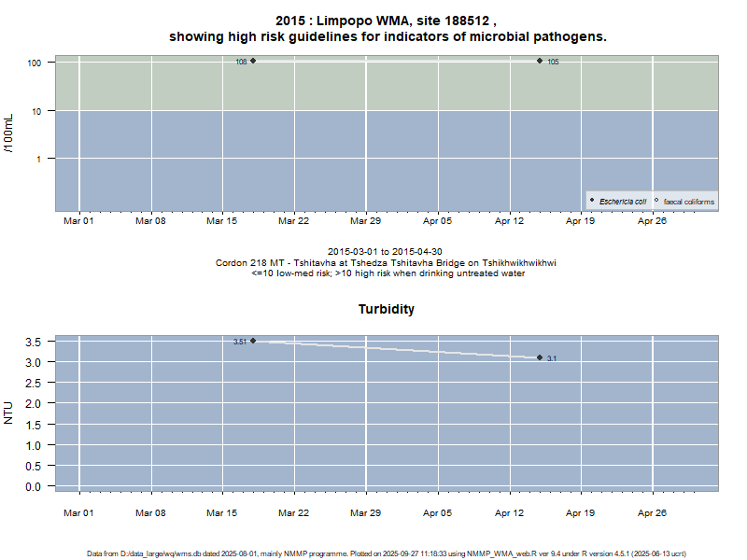Click the Apr 26 tick label on the microbial chart
The height and width of the screenshot is (560, 747).
pyautogui.click(x=652, y=221)
